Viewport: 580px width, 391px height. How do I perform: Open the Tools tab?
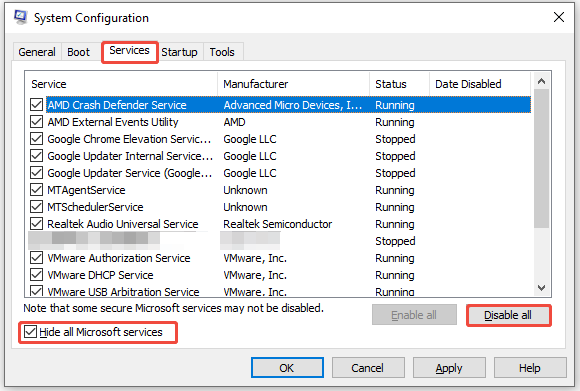click(222, 52)
